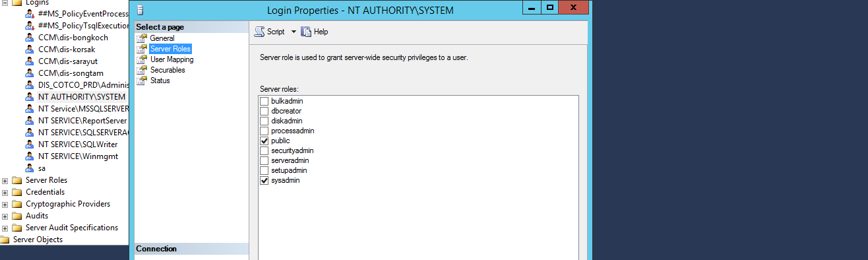Image resolution: width=868 pixels, height=260 pixels.
Task: Select the General page icon
Action: pyautogui.click(x=141, y=38)
